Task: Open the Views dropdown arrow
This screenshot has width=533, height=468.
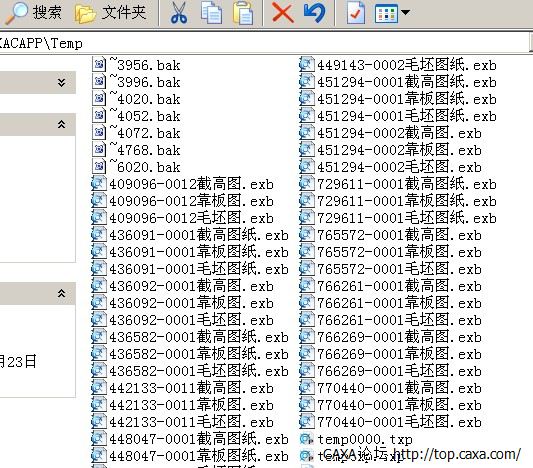Action: pos(406,13)
